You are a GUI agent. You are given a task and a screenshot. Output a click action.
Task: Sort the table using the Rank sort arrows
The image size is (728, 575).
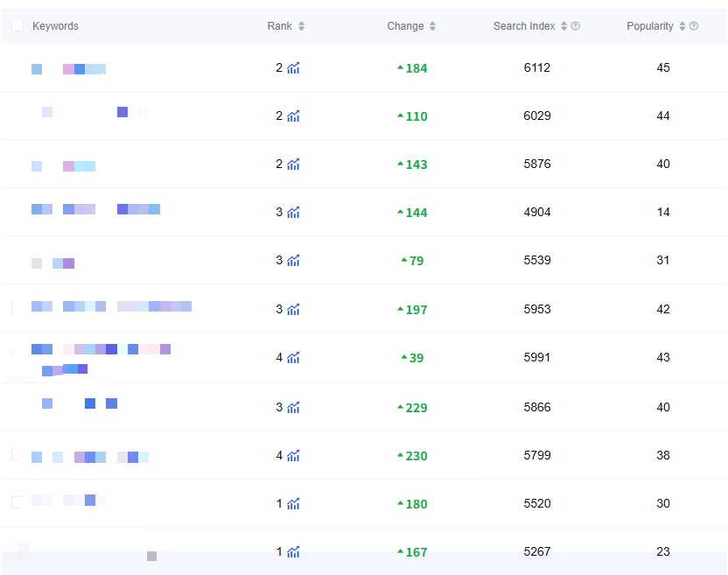click(x=302, y=26)
